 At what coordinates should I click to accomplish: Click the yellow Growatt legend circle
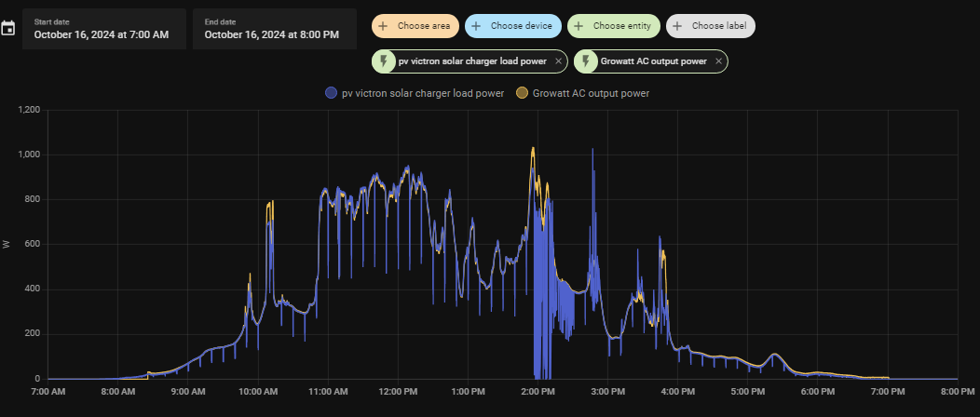pos(522,93)
